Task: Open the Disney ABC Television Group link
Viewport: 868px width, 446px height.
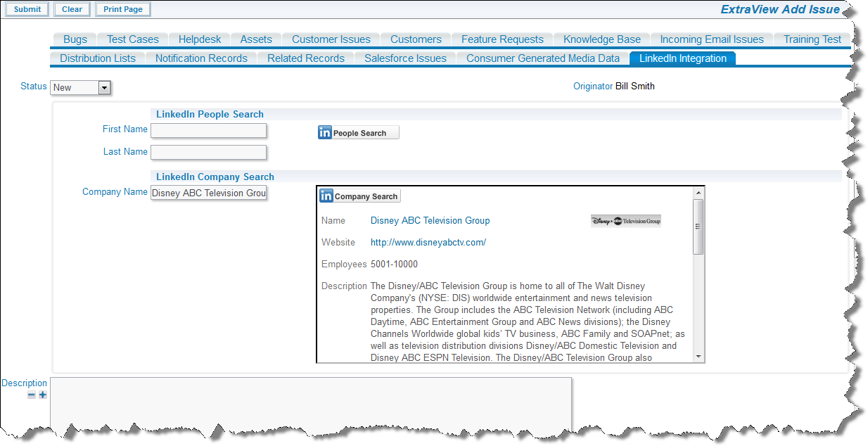Action: (430, 221)
